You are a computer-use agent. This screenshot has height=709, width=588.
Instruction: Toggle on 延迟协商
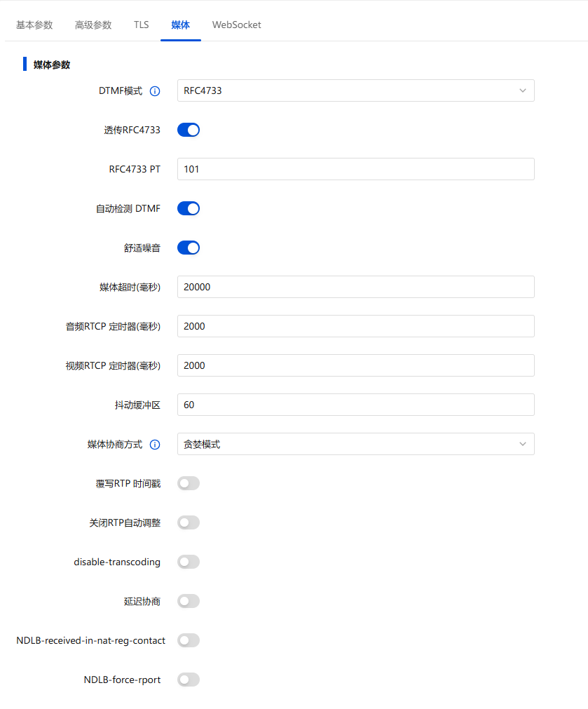tap(188, 601)
